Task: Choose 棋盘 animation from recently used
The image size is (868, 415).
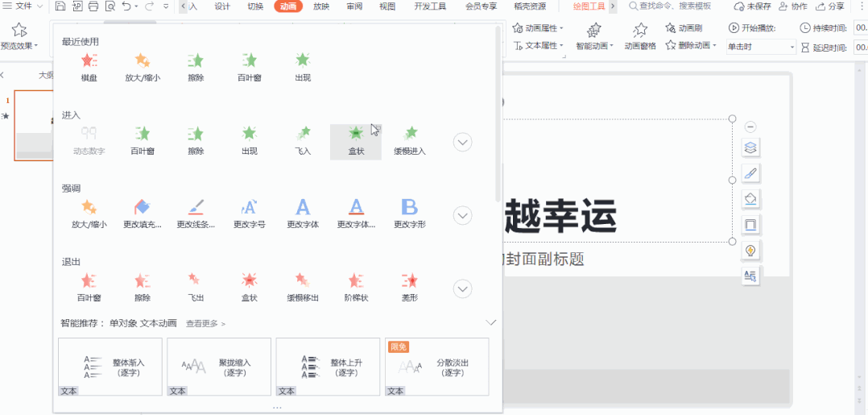Action: pyautogui.click(x=89, y=67)
